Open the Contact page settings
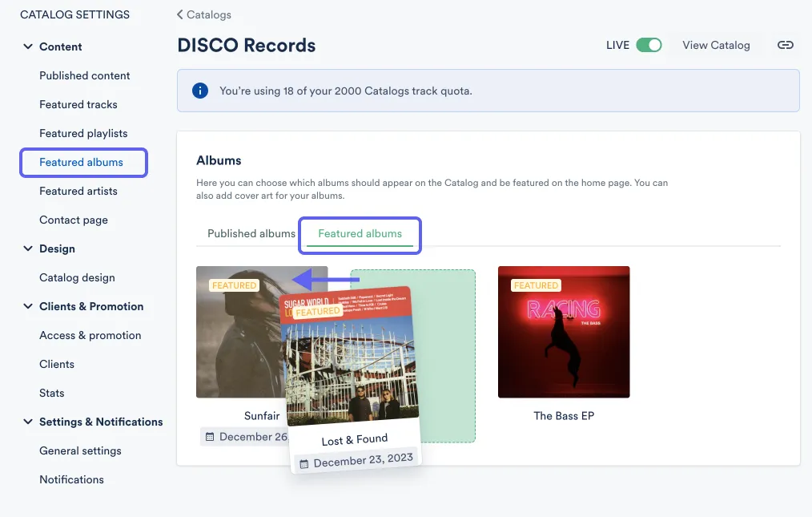The image size is (812, 517). click(74, 220)
